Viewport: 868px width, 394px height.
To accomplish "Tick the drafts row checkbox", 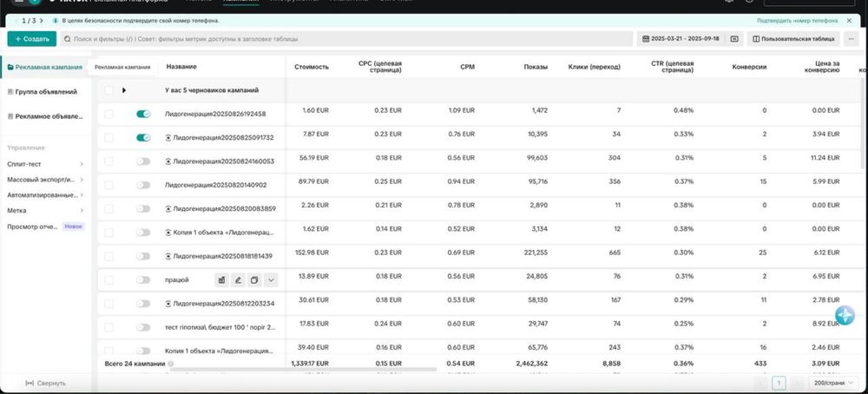I will (x=109, y=90).
